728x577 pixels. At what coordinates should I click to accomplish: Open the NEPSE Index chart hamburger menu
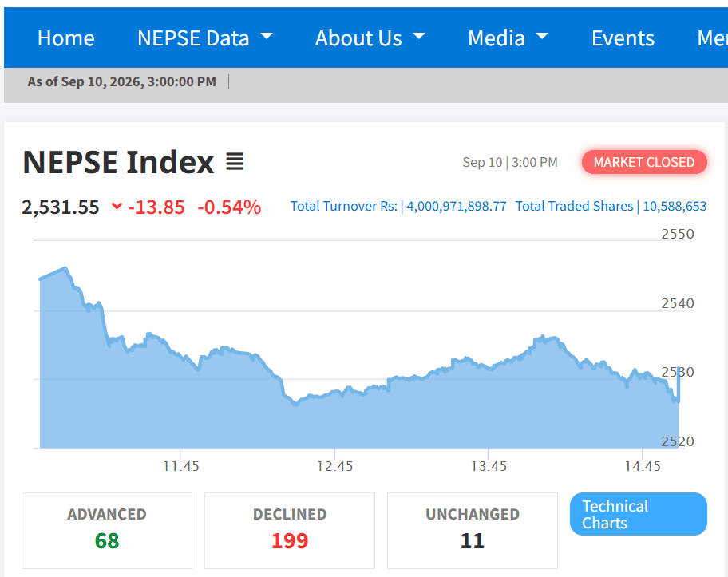pyautogui.click(x=235, y=162)
